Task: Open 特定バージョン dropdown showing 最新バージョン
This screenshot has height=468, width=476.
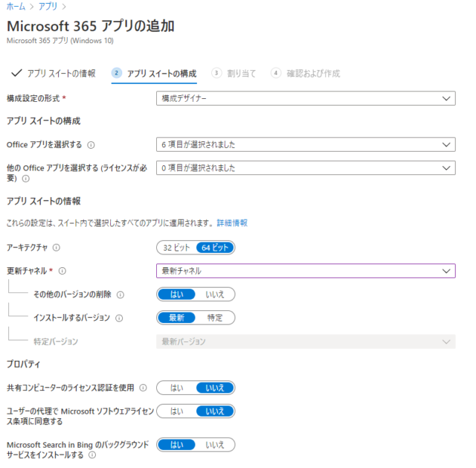Action: 306,342
